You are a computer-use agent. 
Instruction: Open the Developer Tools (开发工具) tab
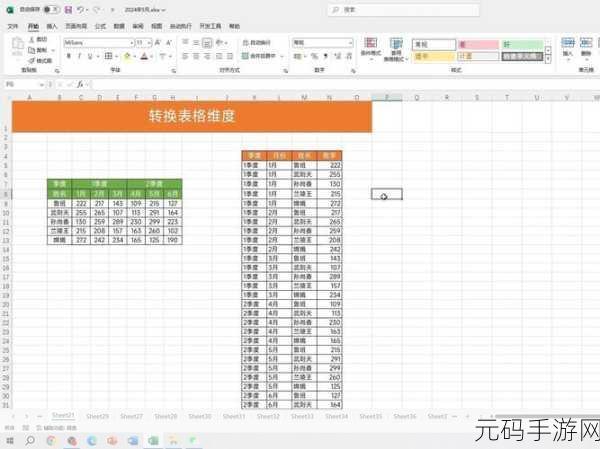tap(210, 26)
